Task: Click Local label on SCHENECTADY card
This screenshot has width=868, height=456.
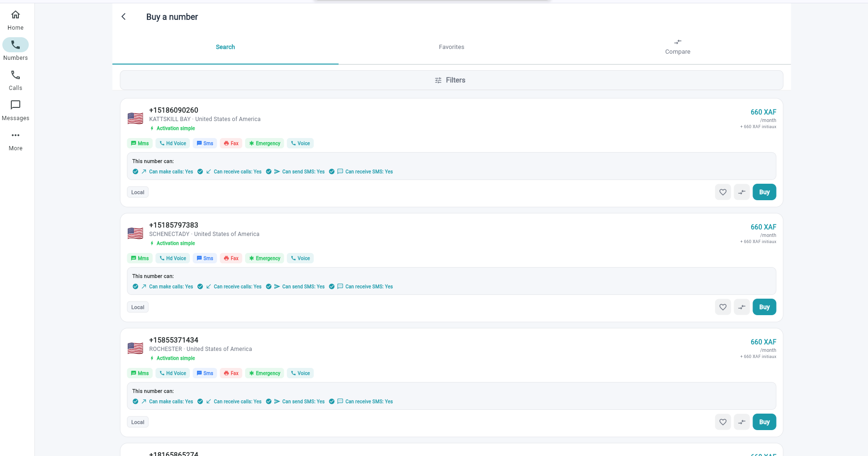Action: pos(138,307)
